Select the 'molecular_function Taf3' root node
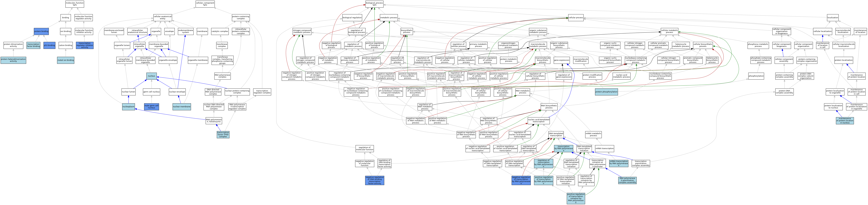This screenshot has height=205, width=868. [74, 4]
